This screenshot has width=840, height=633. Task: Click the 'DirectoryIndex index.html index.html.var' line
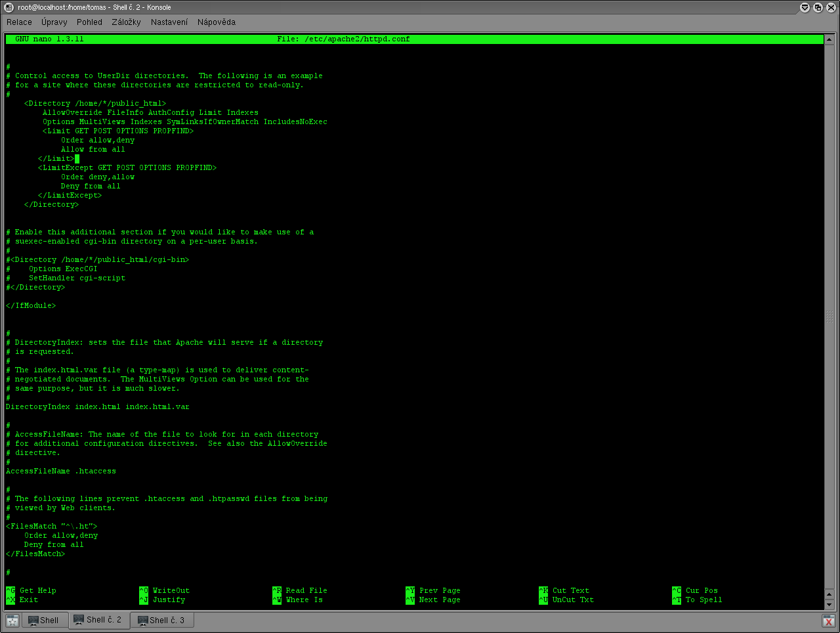click(97, 407)
